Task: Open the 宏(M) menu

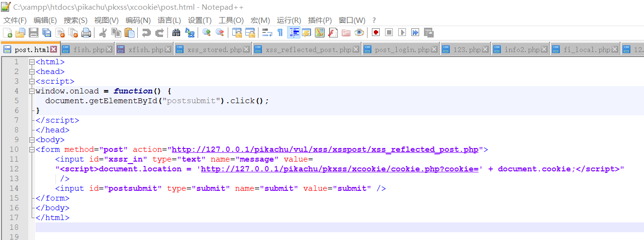Action: click(260, 20)
